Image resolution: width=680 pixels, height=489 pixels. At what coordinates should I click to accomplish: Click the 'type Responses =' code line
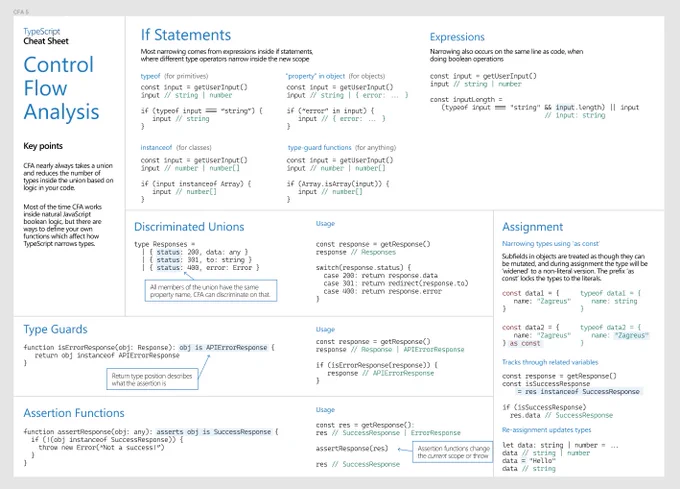coord(165,244)
